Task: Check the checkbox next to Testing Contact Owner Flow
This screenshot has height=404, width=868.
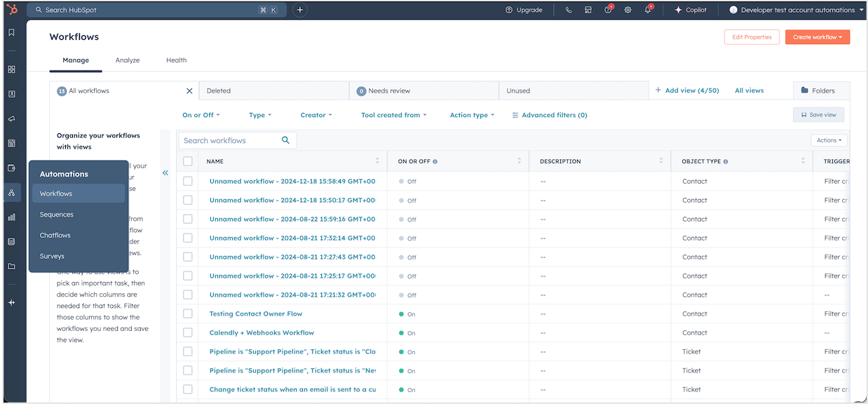Action: pyautogui.click(x=187, y=313)
